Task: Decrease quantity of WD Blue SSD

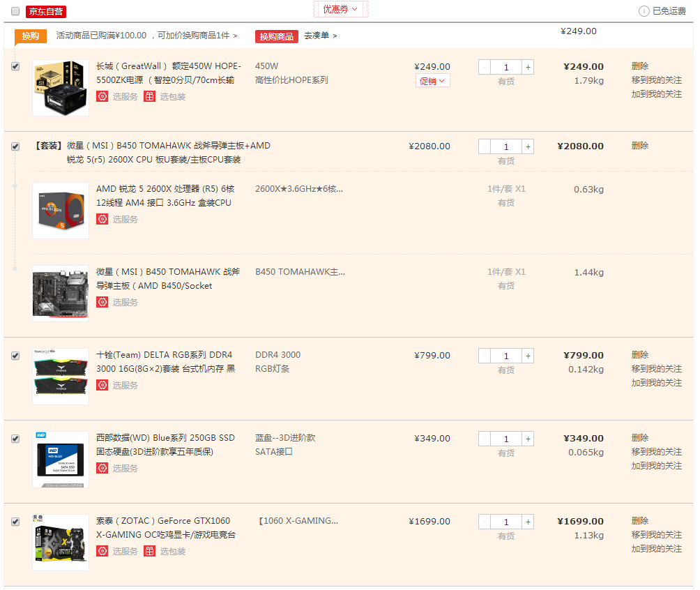Action: coord(485,439)
